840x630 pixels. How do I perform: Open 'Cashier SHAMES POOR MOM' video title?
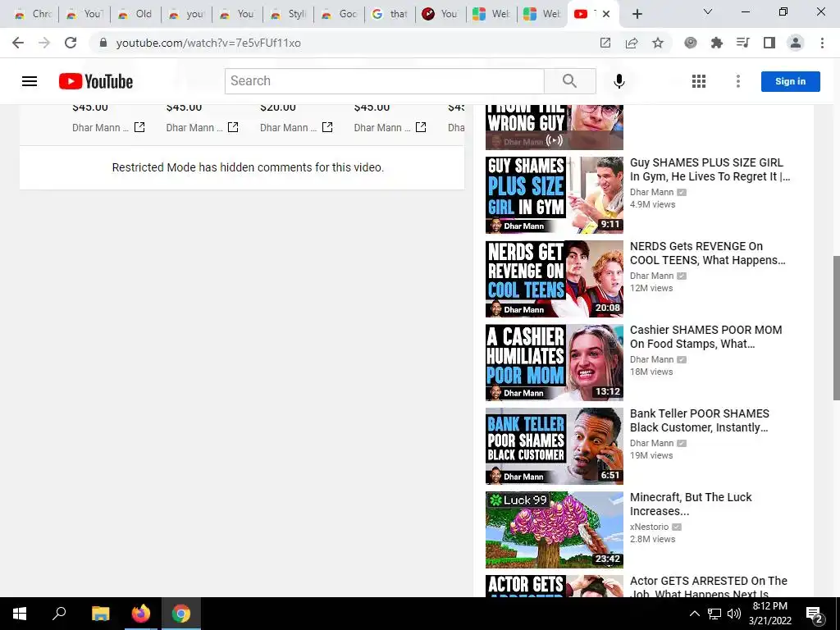click(706, 336)
